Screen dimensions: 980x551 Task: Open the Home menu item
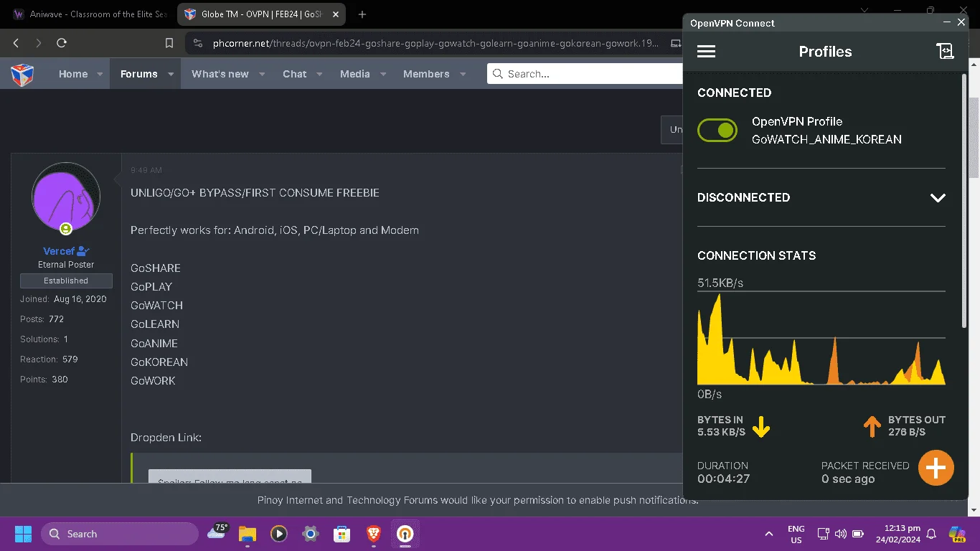[73, 74]
